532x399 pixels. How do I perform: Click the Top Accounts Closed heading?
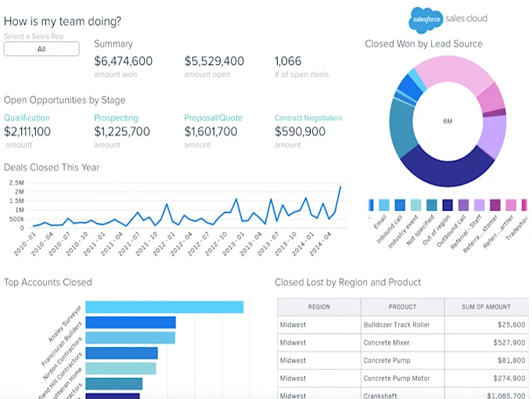tap(48, 282)
